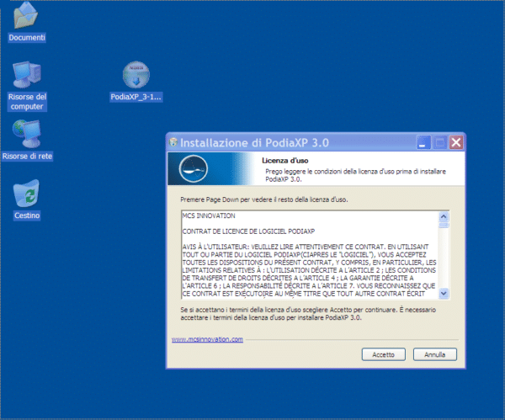Click inside the license agreement text box

pos(310,255)
